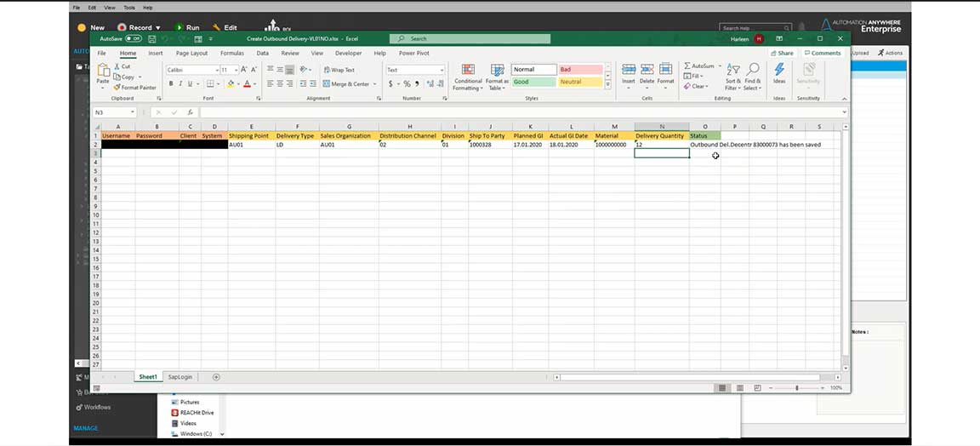Expand the number format dropdown showing Text
The image size is (980, 446).
pos(442,70)
